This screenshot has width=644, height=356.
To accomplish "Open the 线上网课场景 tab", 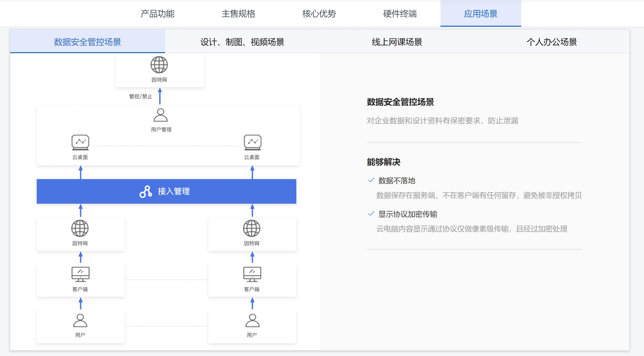I will [x=397, y=42].
